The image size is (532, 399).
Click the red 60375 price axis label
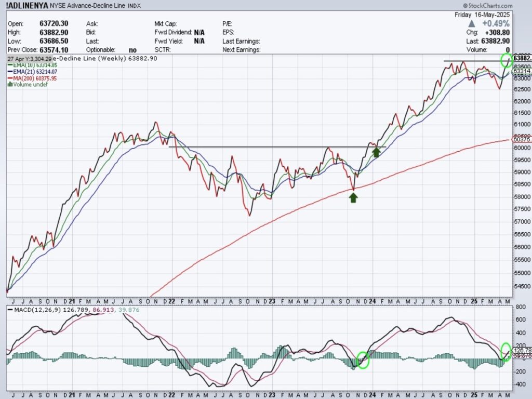[x=521, y=139]
